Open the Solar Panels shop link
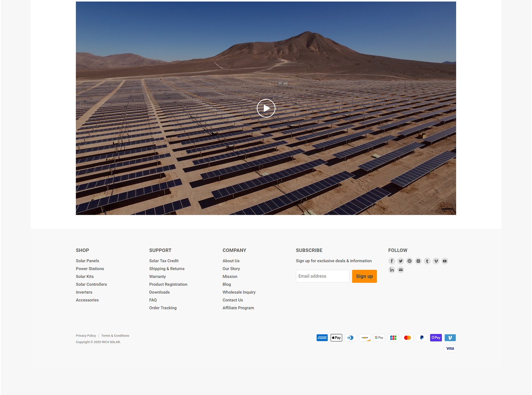The image size is (532, 395). (x=88, y=261)
